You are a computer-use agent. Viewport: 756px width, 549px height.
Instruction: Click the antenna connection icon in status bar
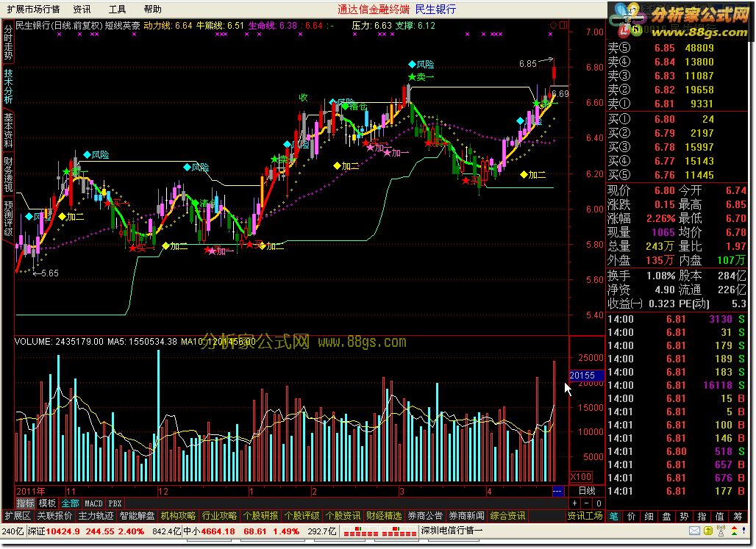click(x=721, y=531)
